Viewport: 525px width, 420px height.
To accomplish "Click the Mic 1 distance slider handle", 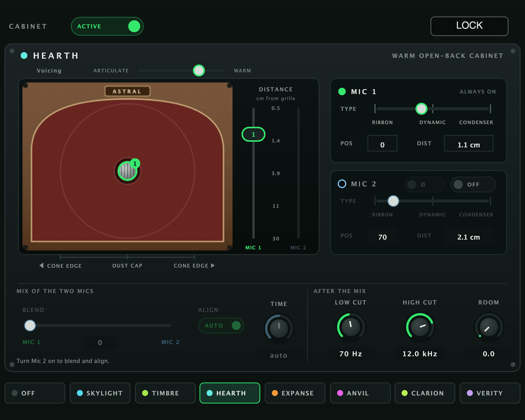I will (x=253, y=134).
